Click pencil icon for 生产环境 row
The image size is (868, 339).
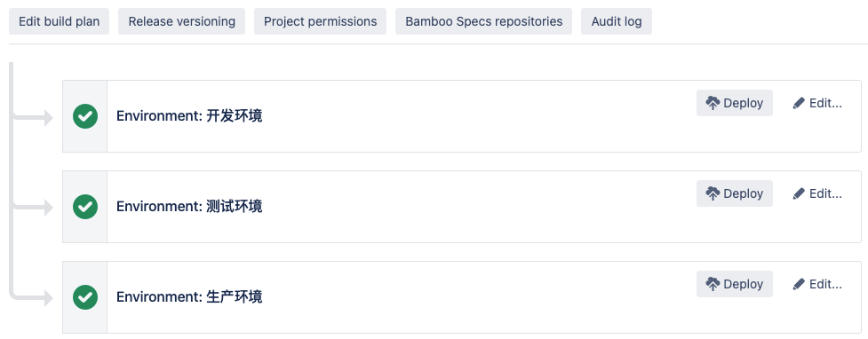click(x=798, y=284)
